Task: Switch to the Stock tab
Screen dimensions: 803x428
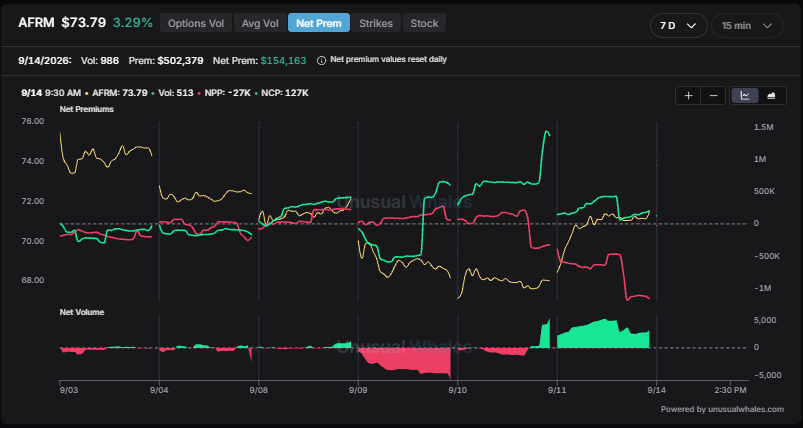Action: (x=424, y=24)
